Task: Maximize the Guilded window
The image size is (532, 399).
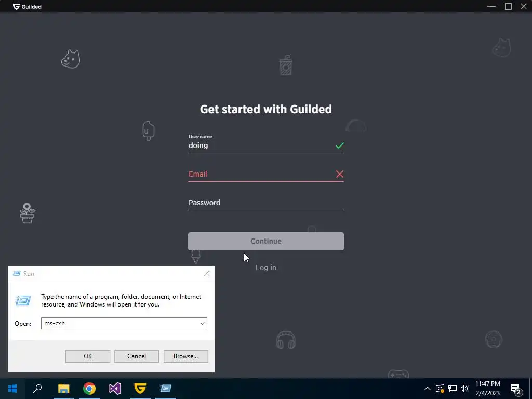Action: pyautogui.click(x=508, y=6)
